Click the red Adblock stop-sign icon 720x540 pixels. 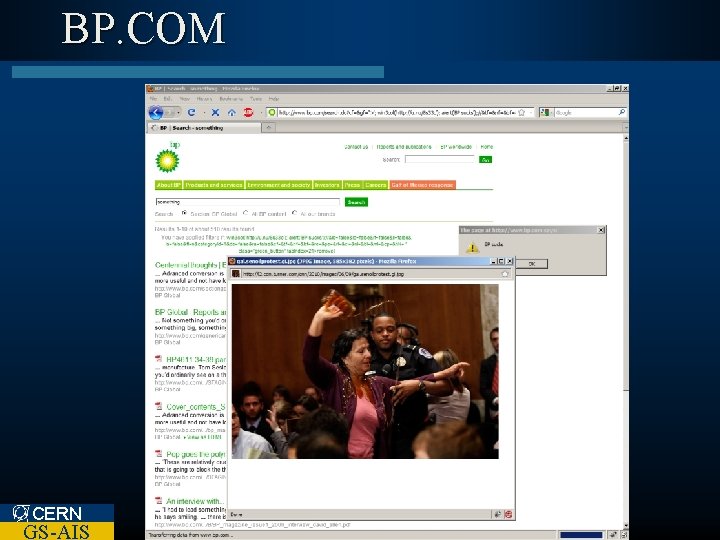[248, 112]
